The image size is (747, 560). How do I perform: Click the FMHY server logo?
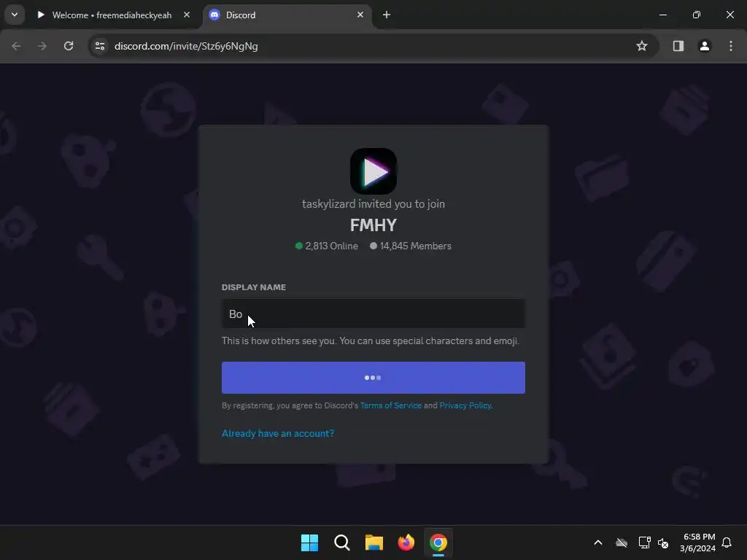[373, 171]
